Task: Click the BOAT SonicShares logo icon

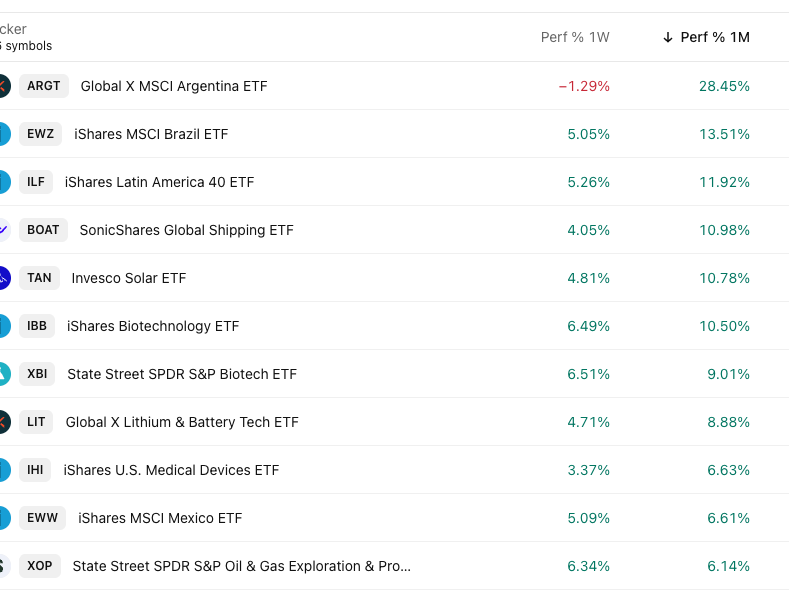Action: tap(3, 230)
